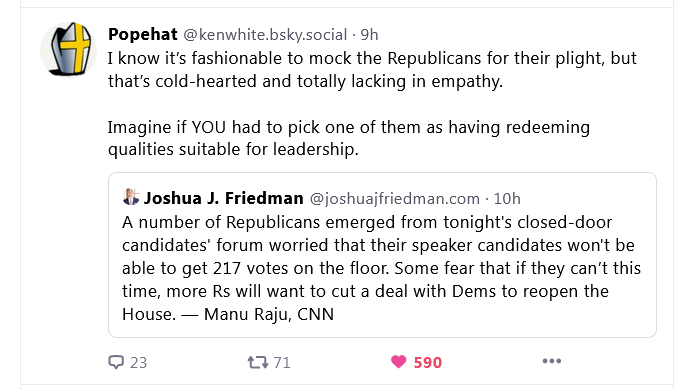The image size is (676, 389).
Task: Open the Joshua J. Friedman name link
Action: (224, 198)
